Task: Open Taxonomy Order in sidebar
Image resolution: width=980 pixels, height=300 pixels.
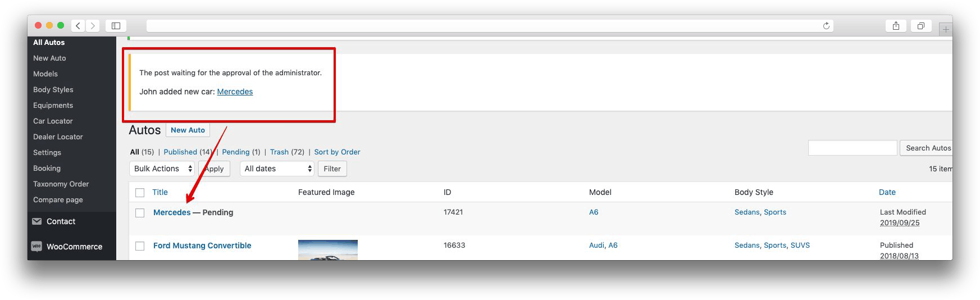Action: point(61,184)
